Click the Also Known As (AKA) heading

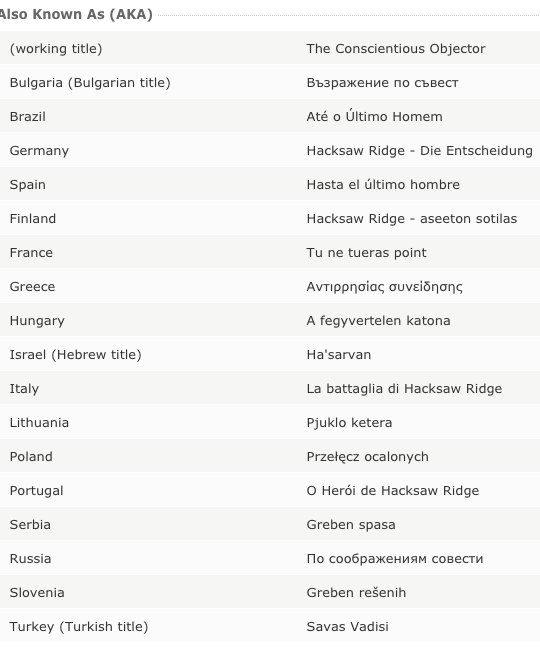coord(76,14)
